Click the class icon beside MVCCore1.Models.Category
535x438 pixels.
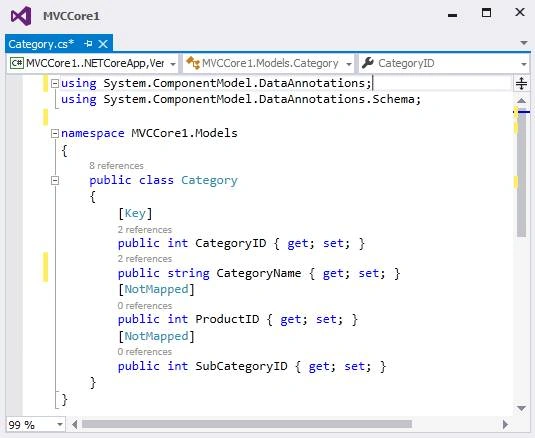coord(193,63)
